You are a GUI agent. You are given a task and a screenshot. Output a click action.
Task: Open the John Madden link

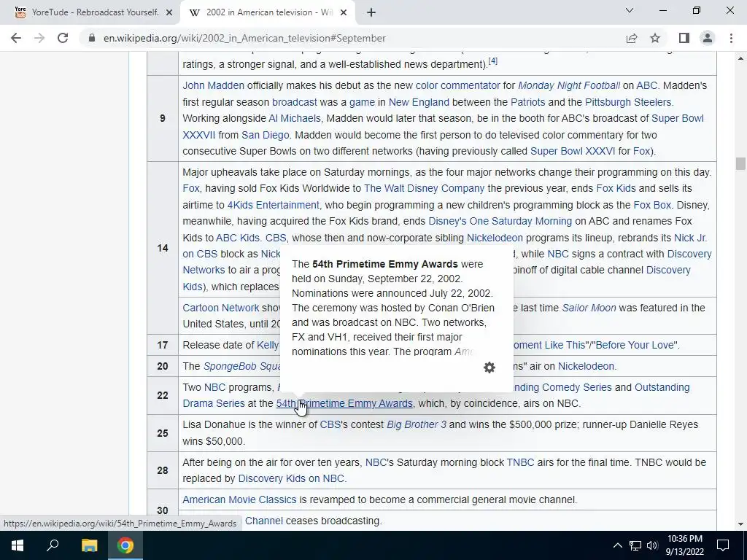[214, 86]
